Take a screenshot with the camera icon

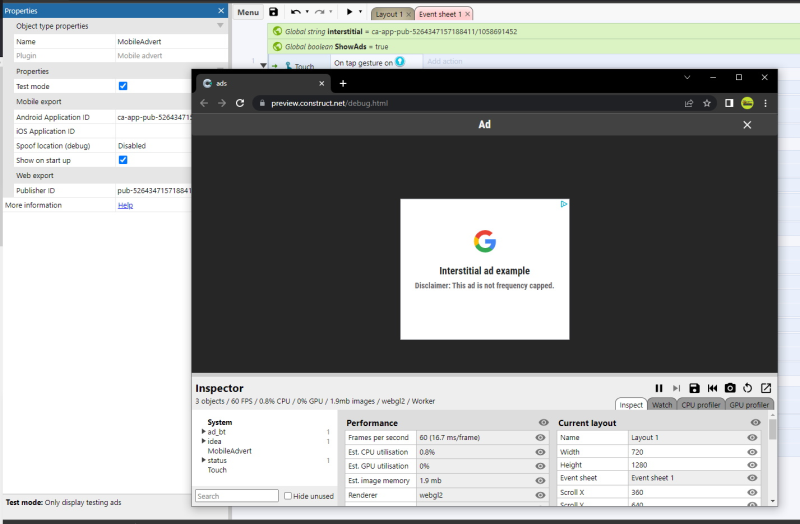tap(730, 388)
